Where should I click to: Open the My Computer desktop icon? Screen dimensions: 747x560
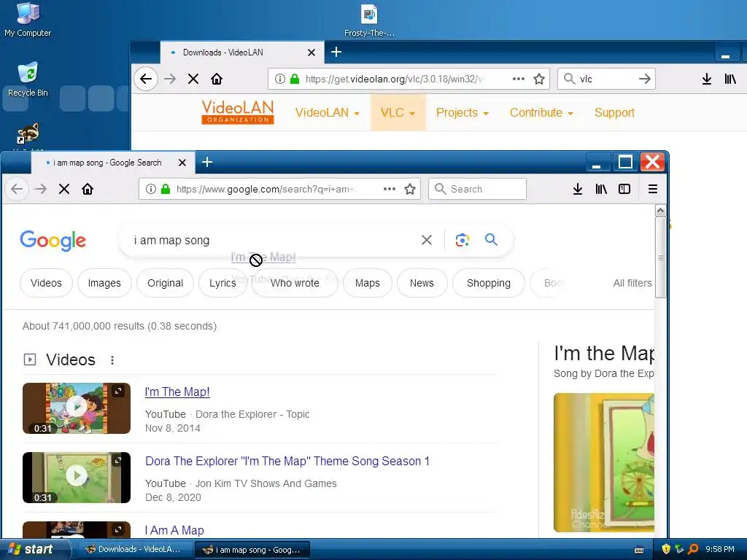pos(28,19)
